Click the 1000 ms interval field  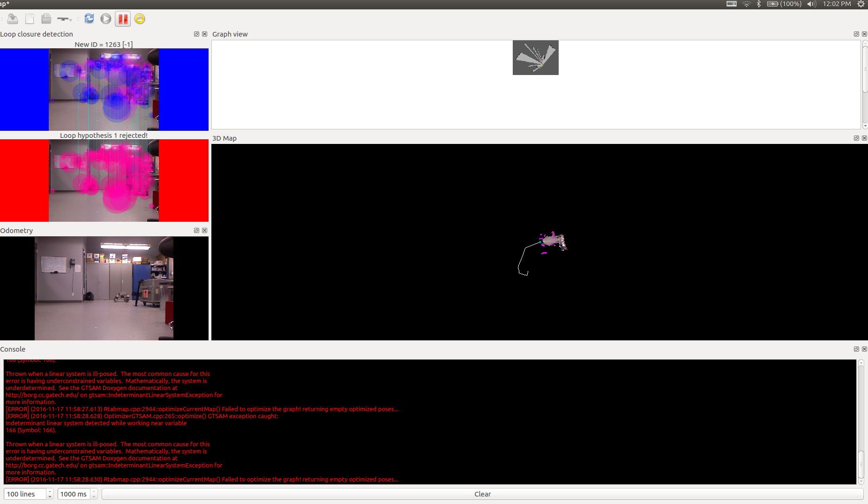tap(74, 494)
